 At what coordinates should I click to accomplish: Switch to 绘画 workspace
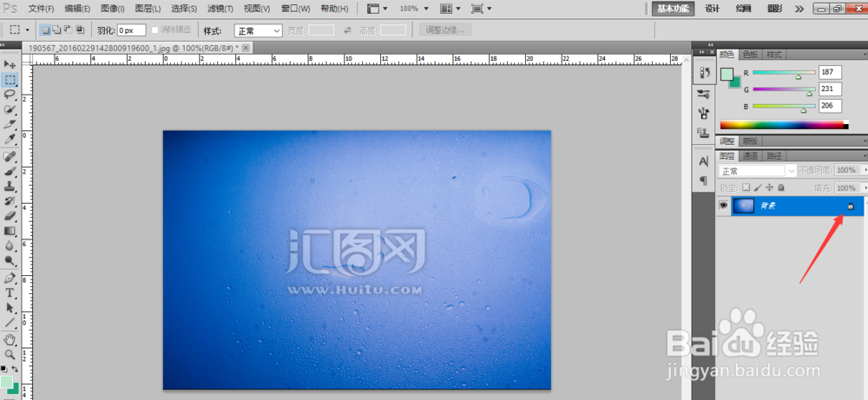[744, 9]
